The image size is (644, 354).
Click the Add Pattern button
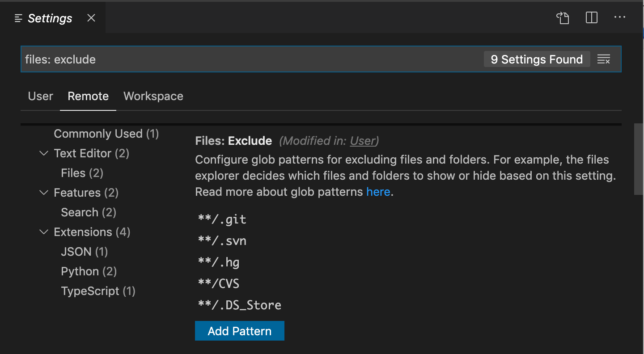240,331
